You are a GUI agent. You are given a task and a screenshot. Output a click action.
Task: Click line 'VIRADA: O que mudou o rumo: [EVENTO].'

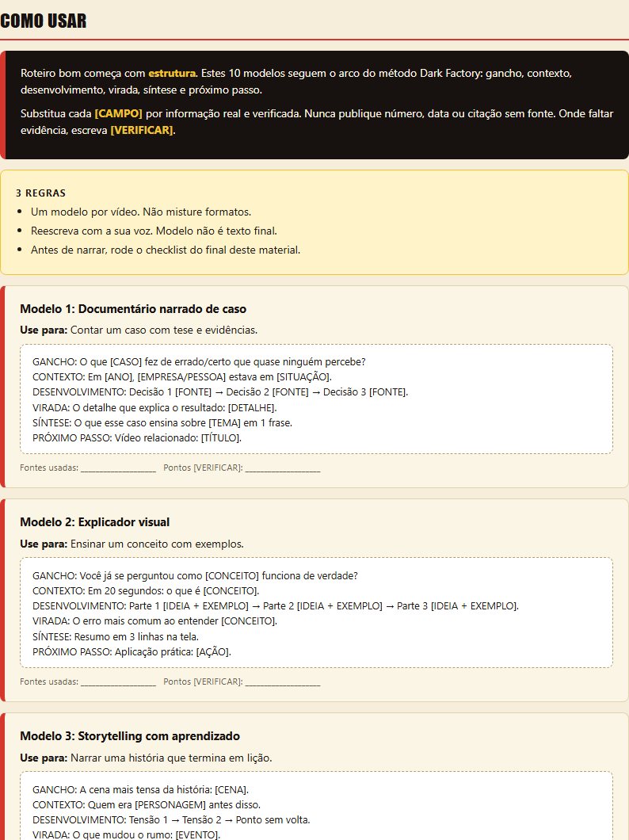coord(126,834)
